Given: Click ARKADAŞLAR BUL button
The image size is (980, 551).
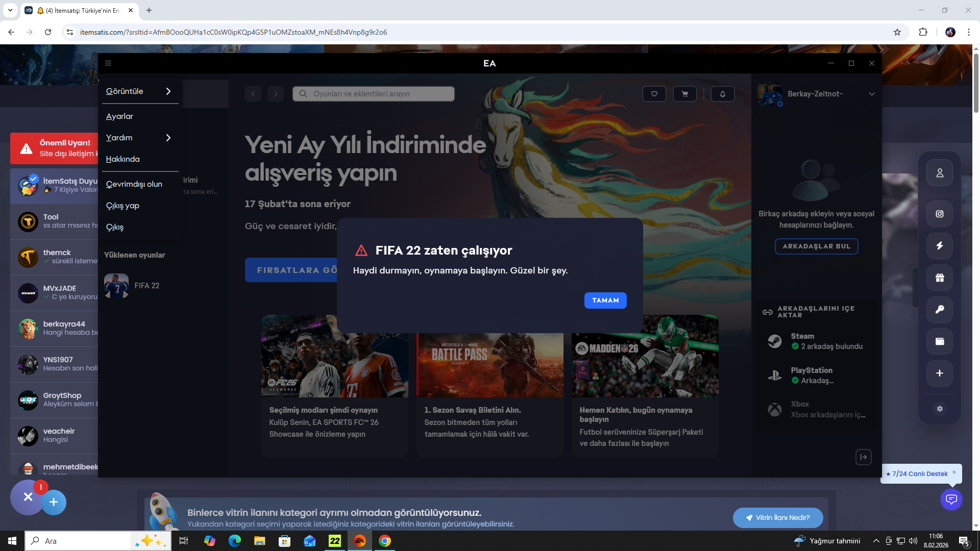Looking at the screenshot, I should [817, 246].
